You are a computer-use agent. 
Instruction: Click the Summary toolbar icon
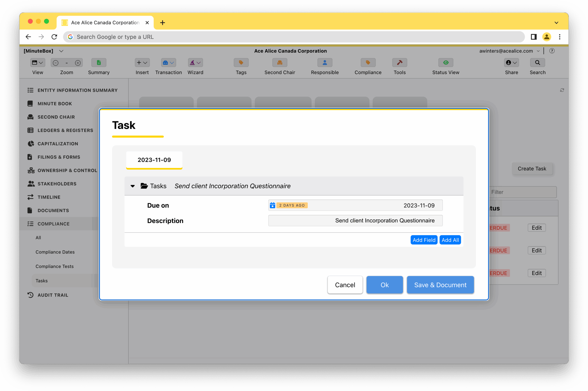[x=99, y=63]
